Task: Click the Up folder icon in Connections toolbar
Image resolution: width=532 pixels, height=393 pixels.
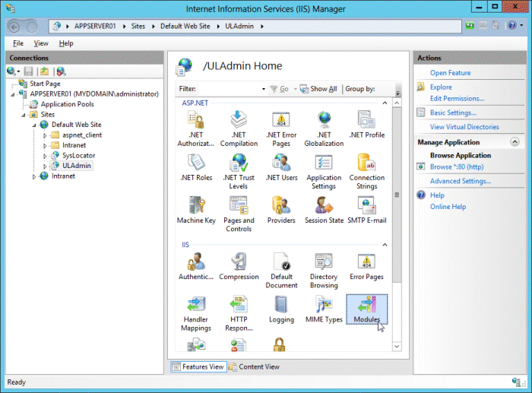Action: coord(45,71)
